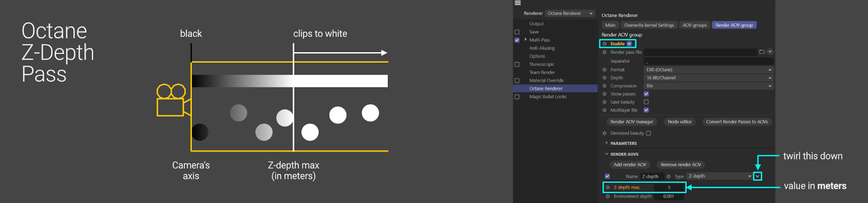Open the hamburger menu icon
This screenshot has width=868, height=203.
(x=518, y=3)
